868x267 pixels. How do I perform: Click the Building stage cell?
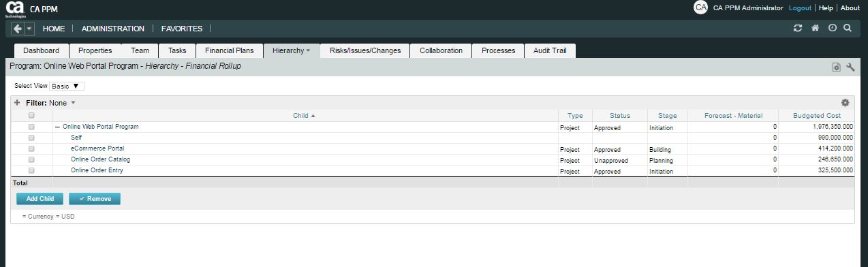pyautogui.click(x=661, y=150)
